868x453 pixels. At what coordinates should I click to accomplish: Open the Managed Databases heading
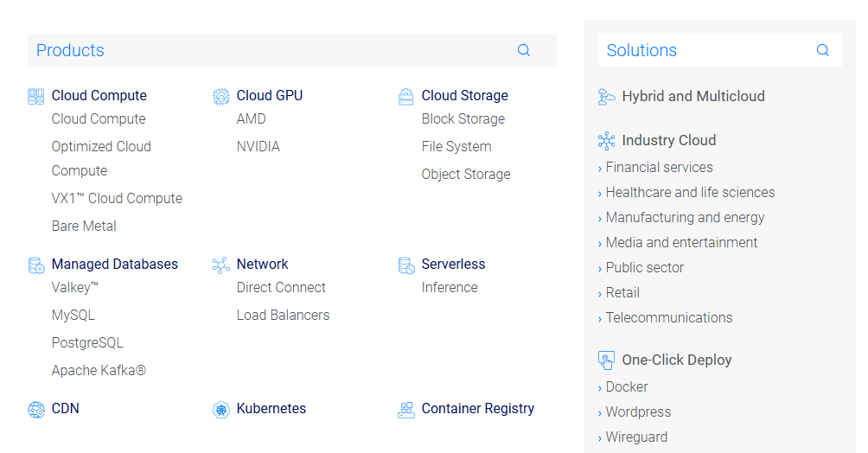click(115, 265)
